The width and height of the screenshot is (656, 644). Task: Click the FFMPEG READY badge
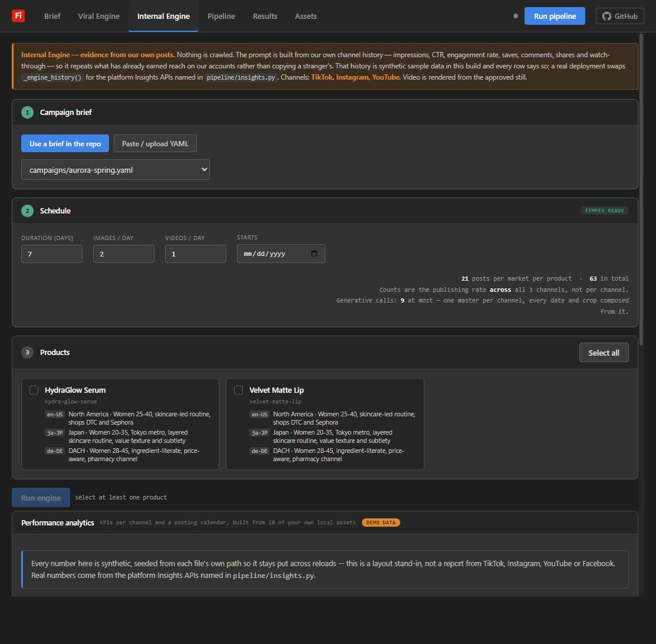click(x=605, y=211)
